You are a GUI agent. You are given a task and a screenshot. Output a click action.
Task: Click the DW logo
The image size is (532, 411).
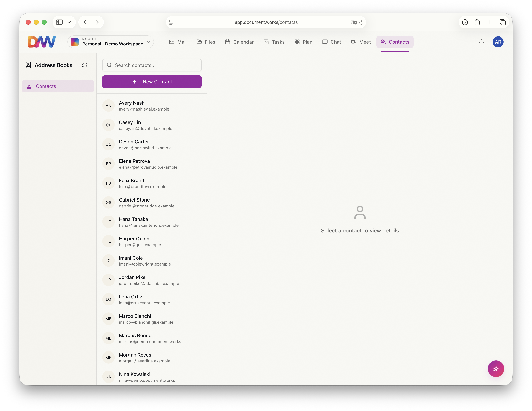click(42, 42)
